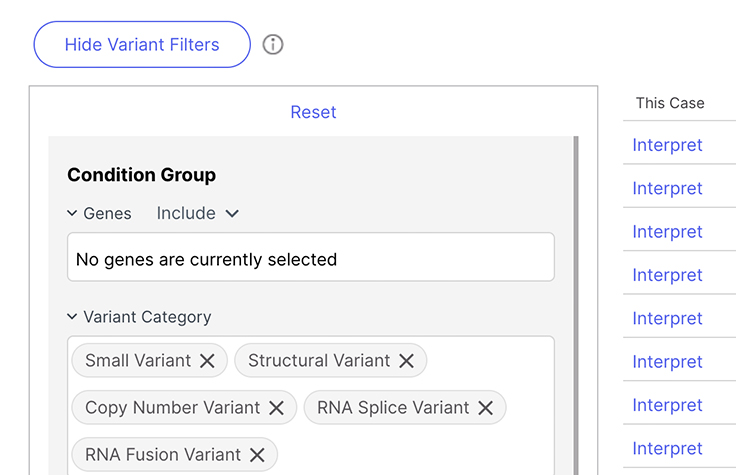Screen dimensions: 736x475
Task: Open the third Interpret link
Action: point(667,232)
